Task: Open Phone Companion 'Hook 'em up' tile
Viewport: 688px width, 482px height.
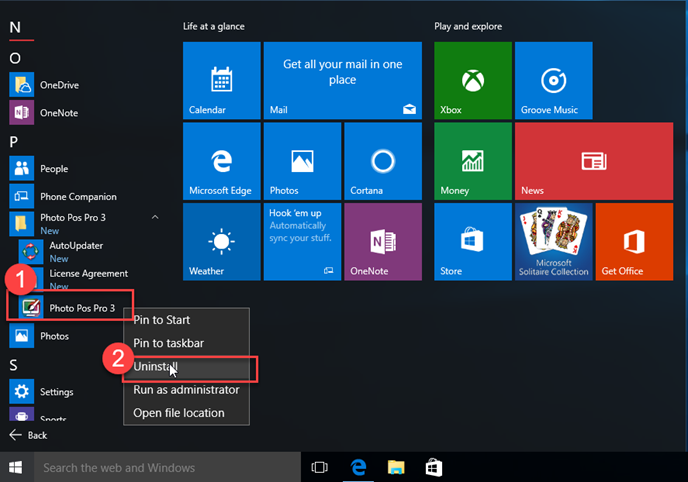Action: 302,242
